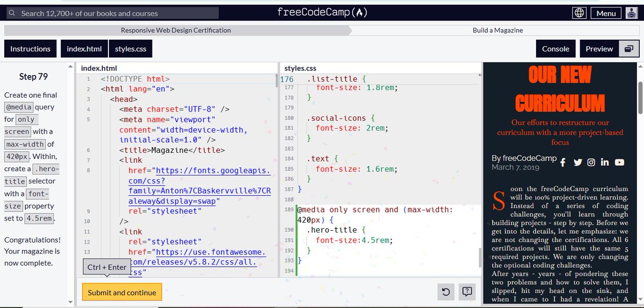644x308 pixels.
Task: Toggle the Console panel
Action: tap(555, 49)
